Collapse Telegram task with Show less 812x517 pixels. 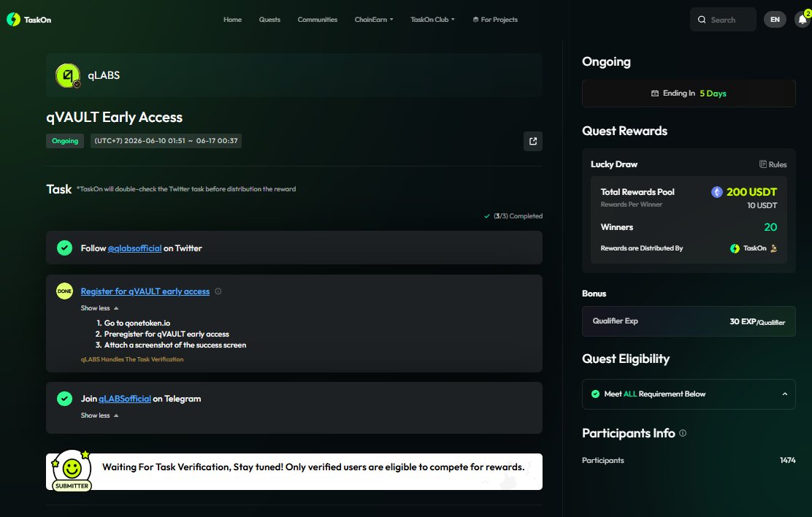pyautogui.click(x=100, y=415)
